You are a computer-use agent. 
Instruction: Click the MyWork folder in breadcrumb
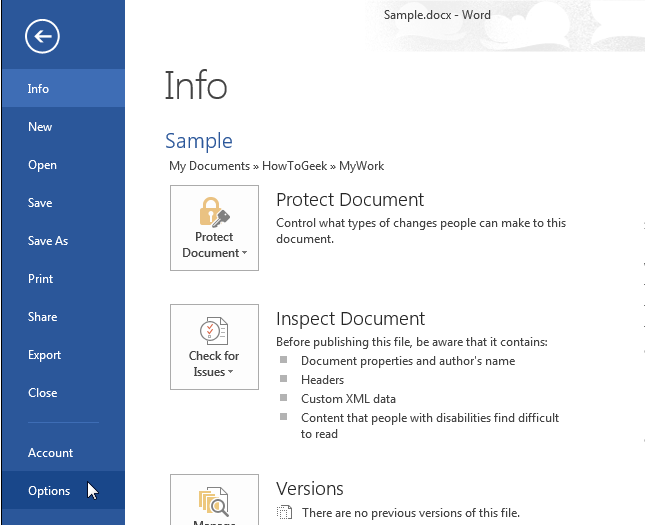click(x=361, y=166)
